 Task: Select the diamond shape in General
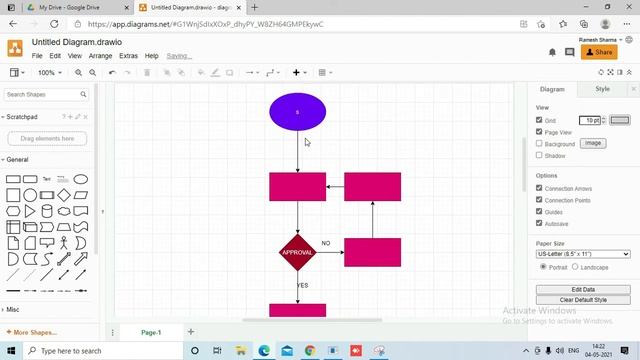pyautogui.click(x=64, y=195)
